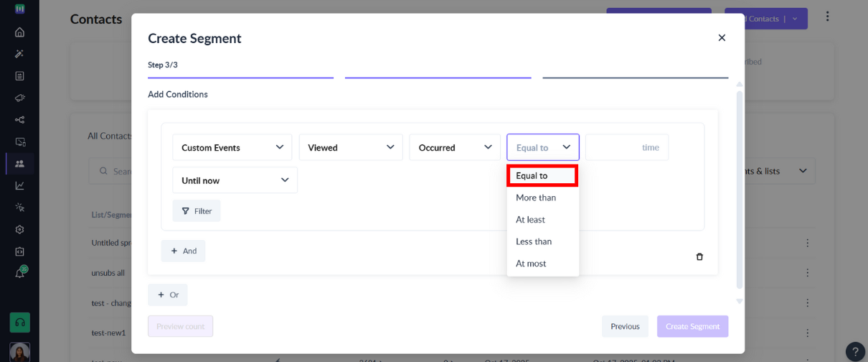Screen dimensions: 868x362
Task: Open the Occurred dropdown
Action: point(455,147)
